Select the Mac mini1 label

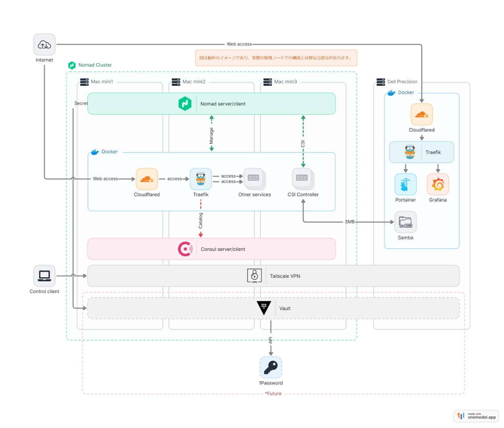[102, 82]
